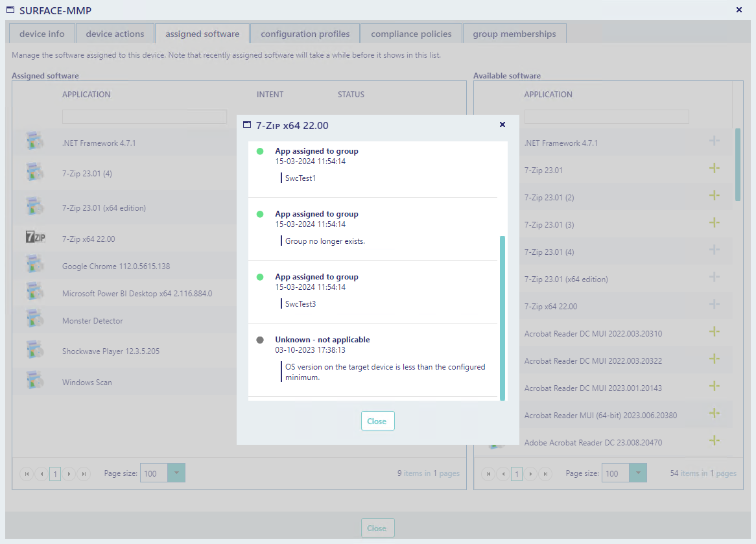Go to next page in assigned software pager
The image size is (756, 544).
click(69, 474)
